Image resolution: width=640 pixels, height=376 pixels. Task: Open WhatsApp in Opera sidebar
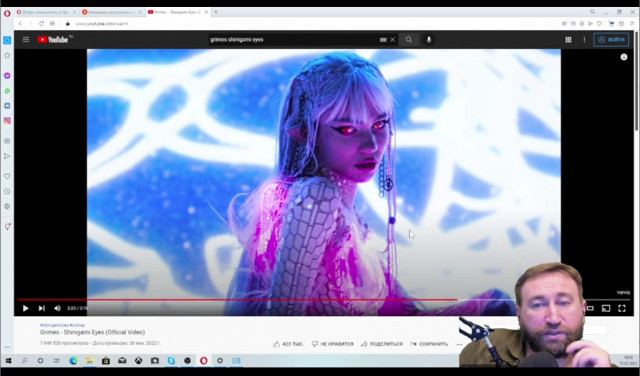click(x=7, y=91)
